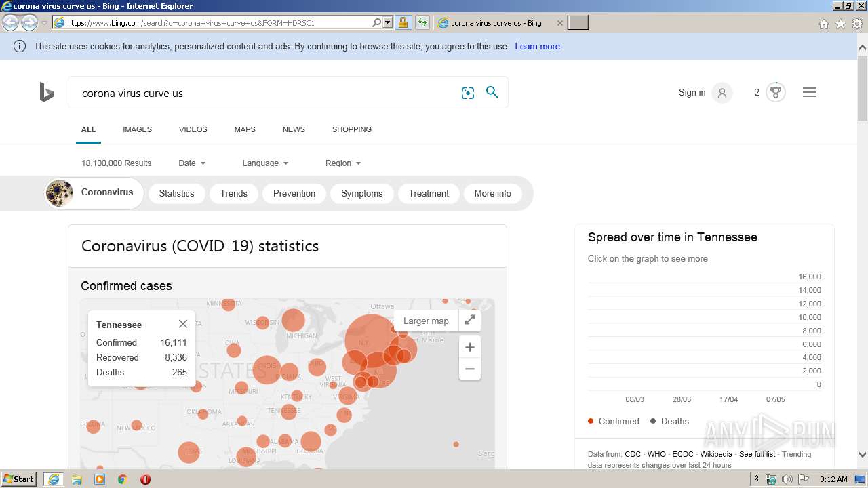This screenshot has width=868, height=488.
Task: Select the More info chip
Action: pyautogui.click(x=493, y=193)
